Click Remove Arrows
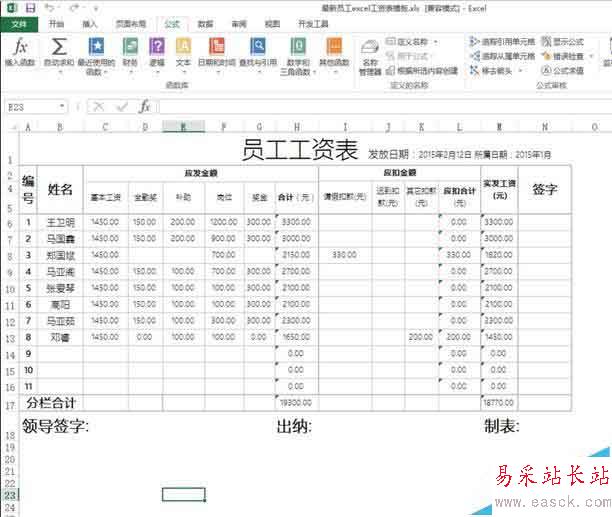The image size is (612, 517). pyautogui.click(x=491, y=71)
